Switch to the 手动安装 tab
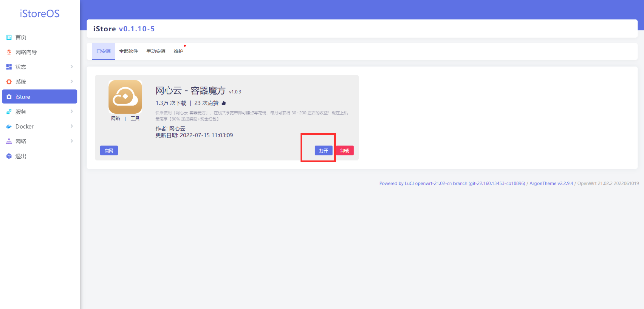 coord(156,51)
